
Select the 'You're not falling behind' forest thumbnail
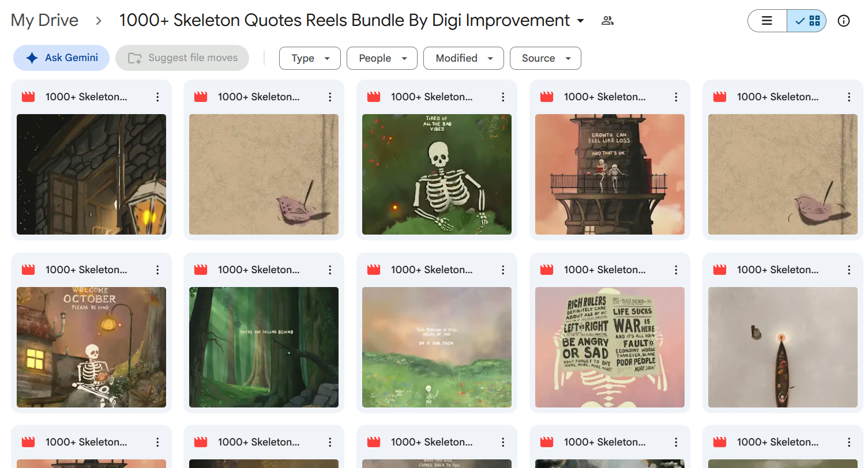[x=264, y=347]
